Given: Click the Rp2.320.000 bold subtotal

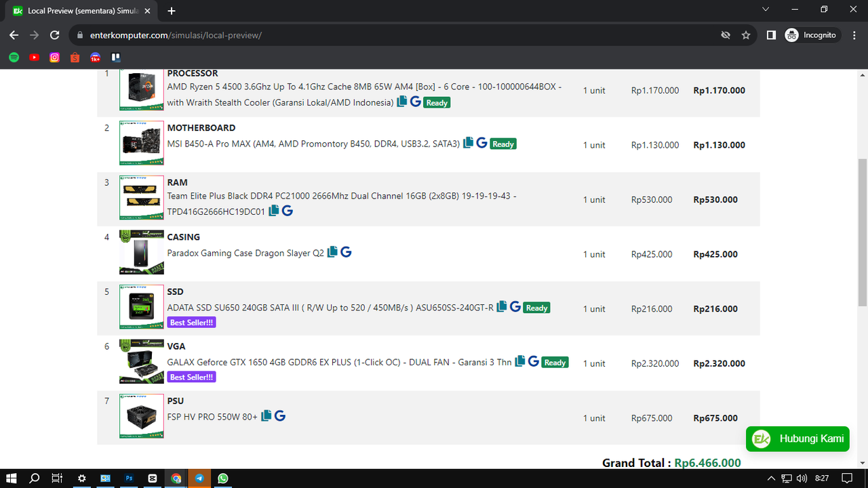Looking at the screenshot, I should [x=719, y=363].
